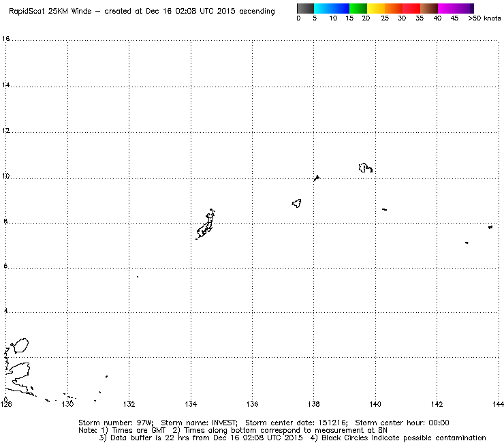This screenshot has width=504, height=443.
Task: Click the small atoll outline between 136E and 138E
Action: pos(297,203)
